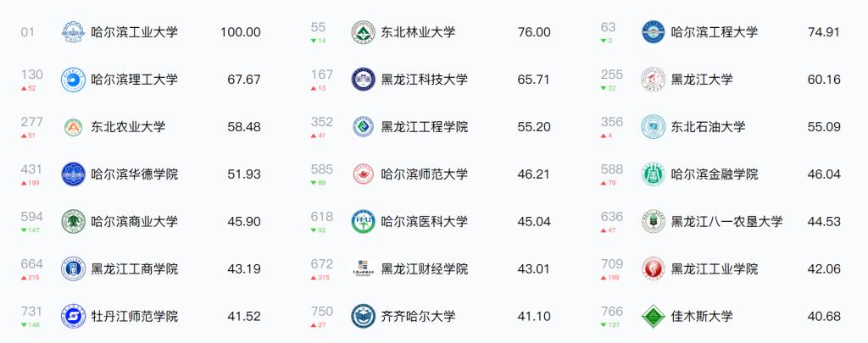Click the 100.00 score of 哈尔滨工业大学
Screen dimensions: 868x343
241,32
